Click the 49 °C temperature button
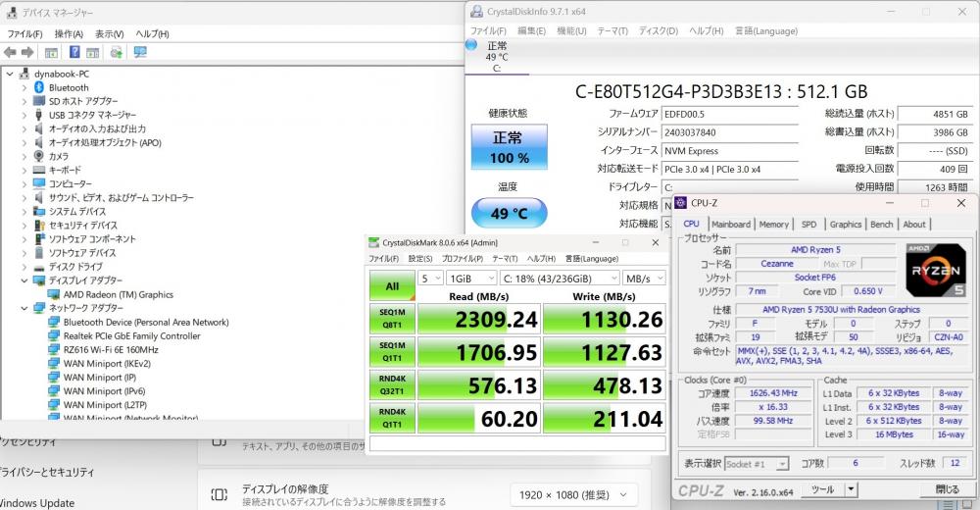980x510 pixels. pyautogui.click(x=509, y=214)
